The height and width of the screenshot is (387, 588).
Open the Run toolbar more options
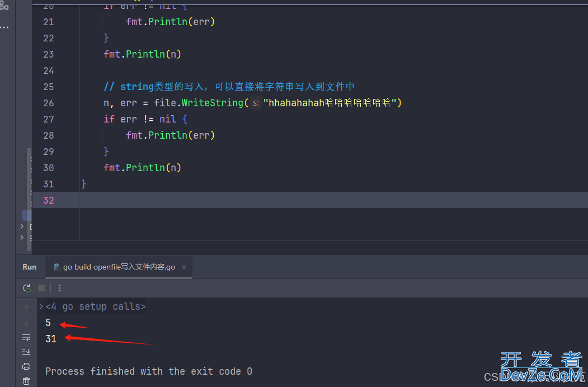point(60,288)
